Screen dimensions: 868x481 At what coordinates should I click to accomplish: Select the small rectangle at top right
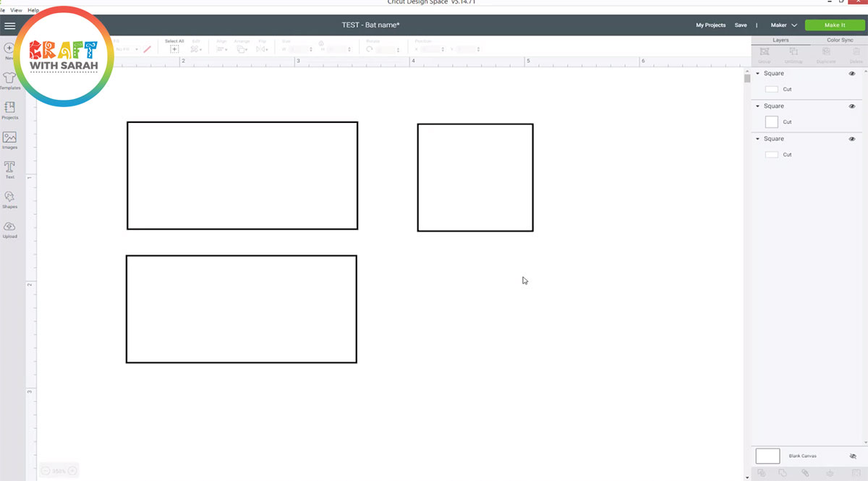475,177
